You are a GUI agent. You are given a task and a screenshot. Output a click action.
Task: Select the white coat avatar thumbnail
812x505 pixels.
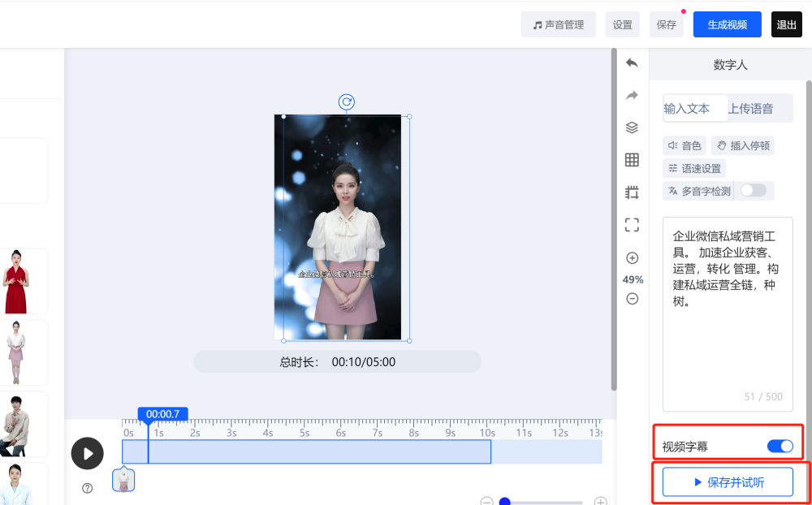tap(15, 484)
